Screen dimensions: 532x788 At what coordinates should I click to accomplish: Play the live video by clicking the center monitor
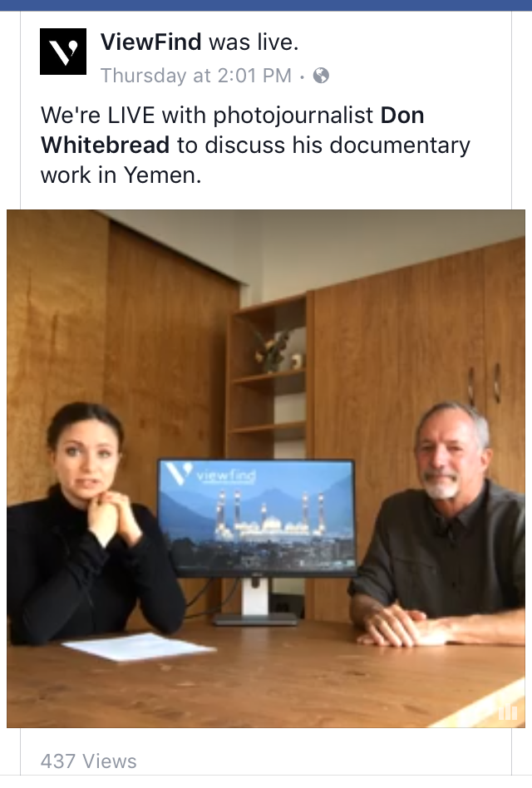tap(257, 518)
